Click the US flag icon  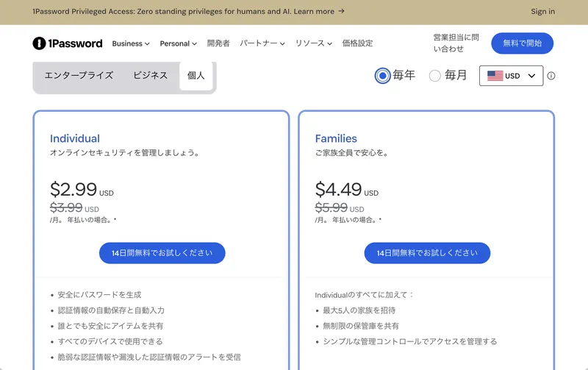coord(495,76)
